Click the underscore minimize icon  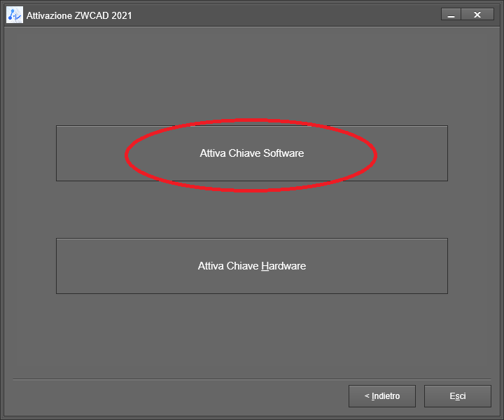tap(451, 15)
